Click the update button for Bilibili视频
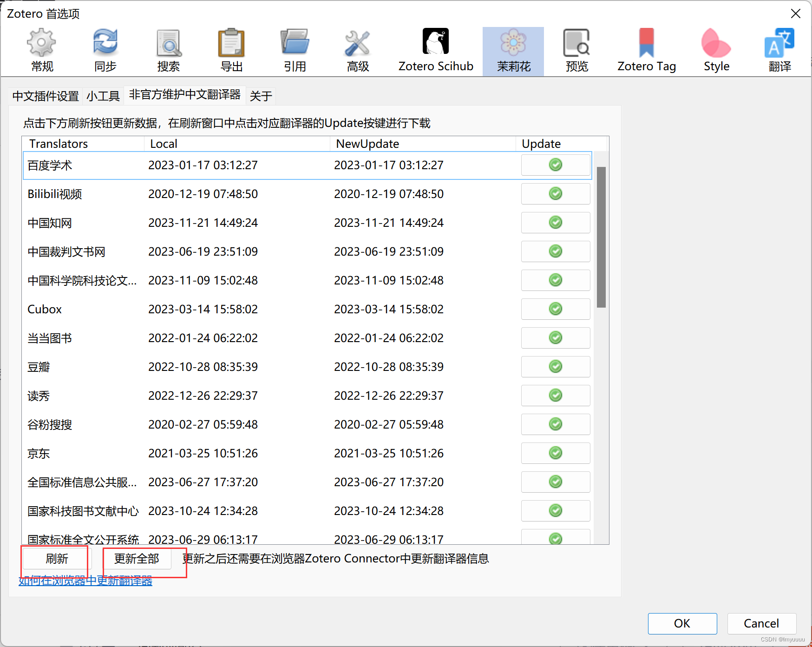 click(x=556, y=194)
